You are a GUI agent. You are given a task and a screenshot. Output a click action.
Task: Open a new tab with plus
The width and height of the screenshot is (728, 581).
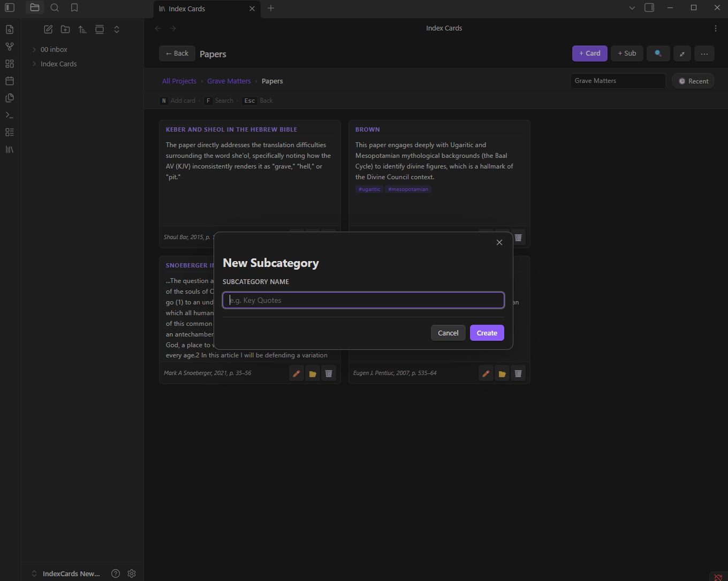[x=271, y=8]
